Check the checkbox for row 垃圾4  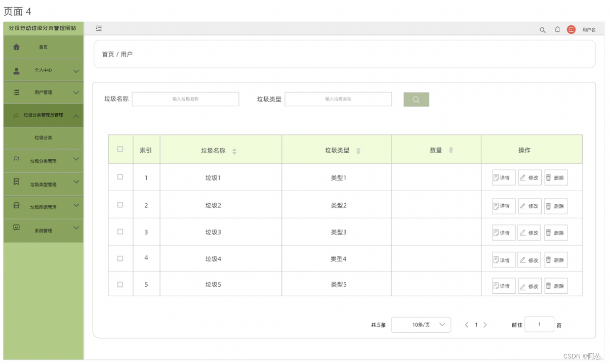point(120,258)
